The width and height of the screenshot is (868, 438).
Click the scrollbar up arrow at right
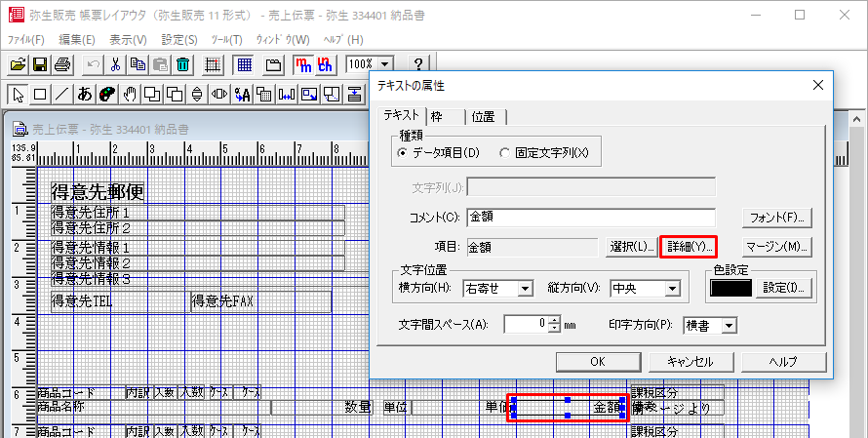[x=857, y=119]
